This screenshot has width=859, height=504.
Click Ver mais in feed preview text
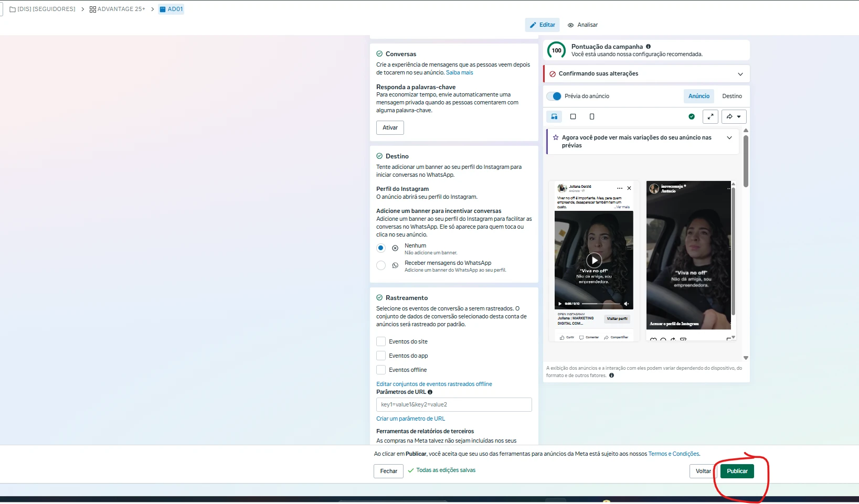[622, 207]
